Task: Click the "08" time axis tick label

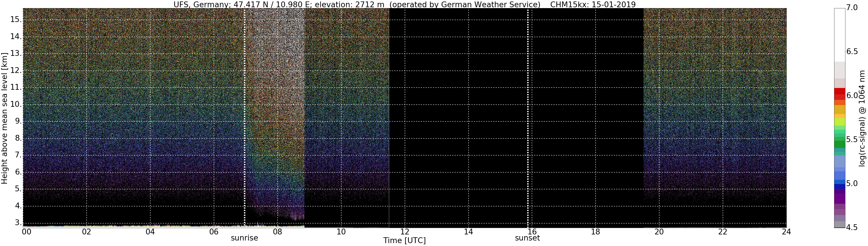Action: coord(277,232)
